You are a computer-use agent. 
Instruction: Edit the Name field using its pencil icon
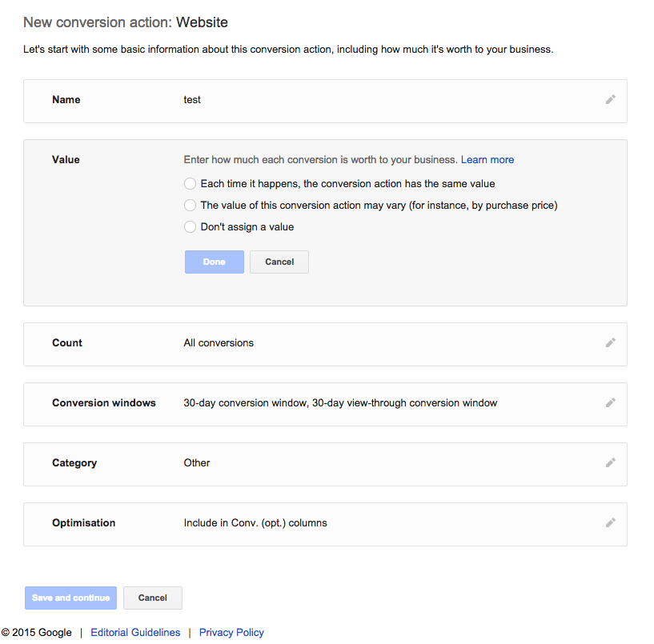(610, 99)
